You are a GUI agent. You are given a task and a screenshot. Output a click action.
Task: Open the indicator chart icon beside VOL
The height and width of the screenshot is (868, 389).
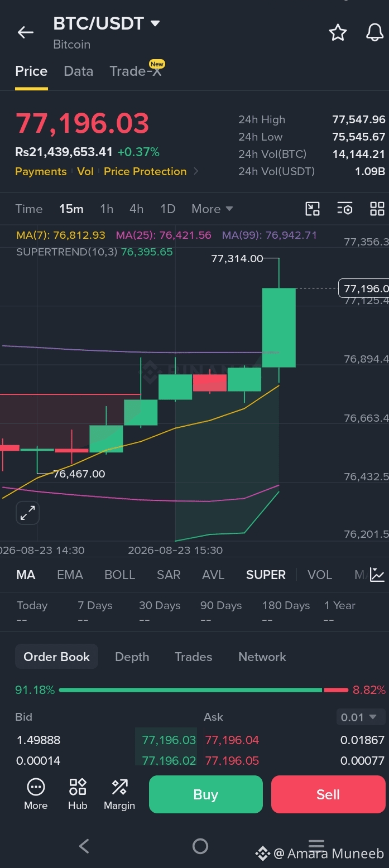[x=377, y=575]
